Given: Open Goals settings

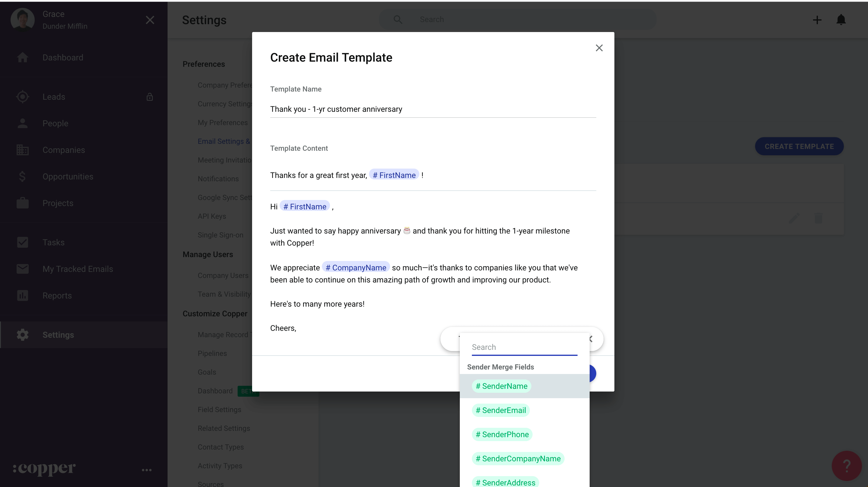Looking at the screenshot, I should point(207,372).
